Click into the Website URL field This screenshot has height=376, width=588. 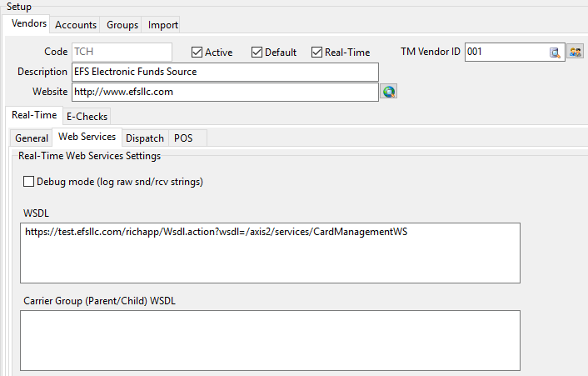(x=225, y=92)
